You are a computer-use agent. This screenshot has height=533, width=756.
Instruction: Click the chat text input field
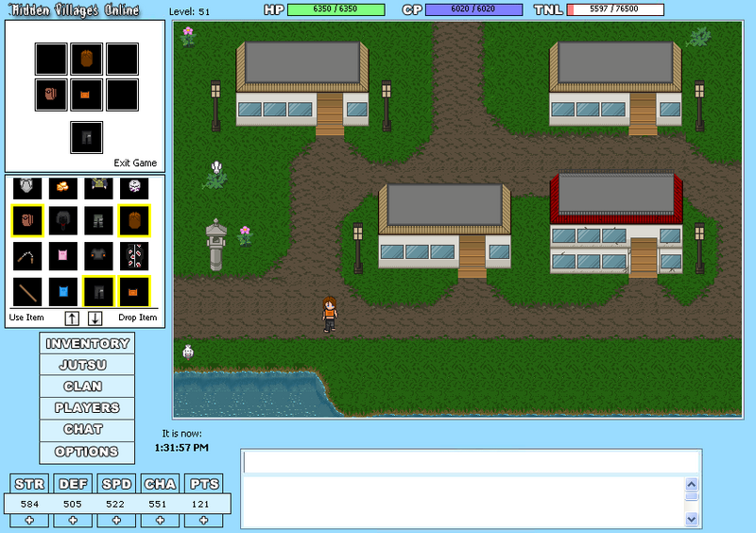(471, 461)
